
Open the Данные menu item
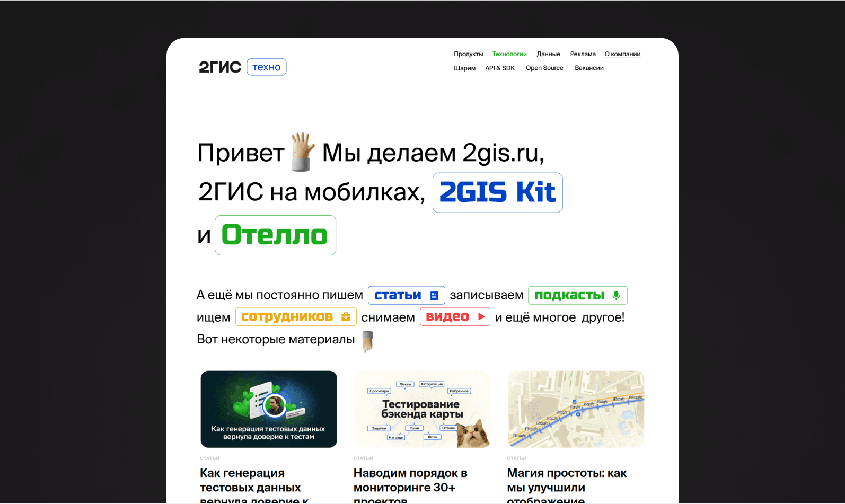pyautogui.click(x=548, y=54)
